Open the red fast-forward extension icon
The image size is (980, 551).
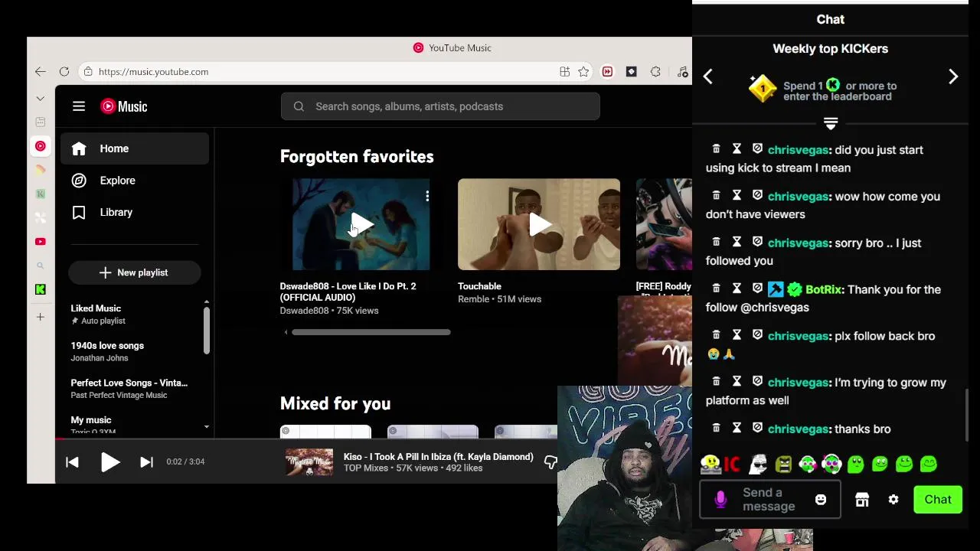(607, 71)
